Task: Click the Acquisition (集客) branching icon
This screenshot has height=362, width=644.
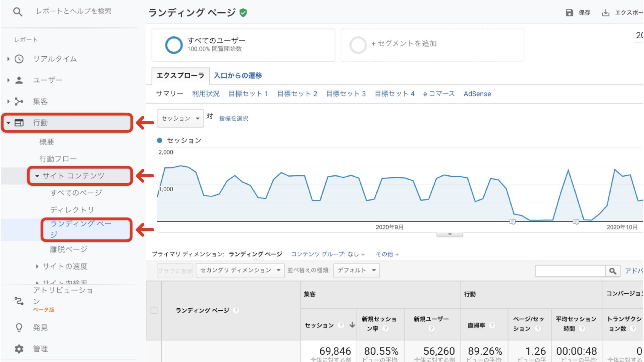Action: 19,101
